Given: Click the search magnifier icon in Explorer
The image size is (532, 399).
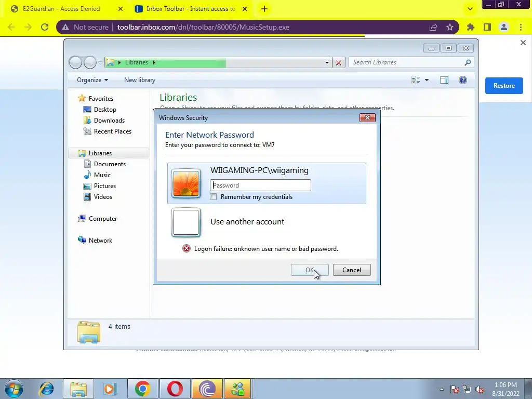Looking at the screenshot, I should tap(468, 62).
